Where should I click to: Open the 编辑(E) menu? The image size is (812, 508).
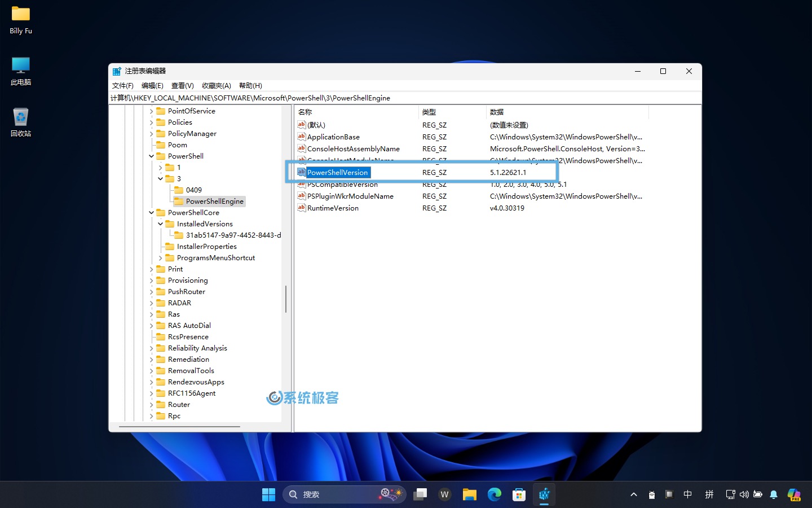coord(152,86)
